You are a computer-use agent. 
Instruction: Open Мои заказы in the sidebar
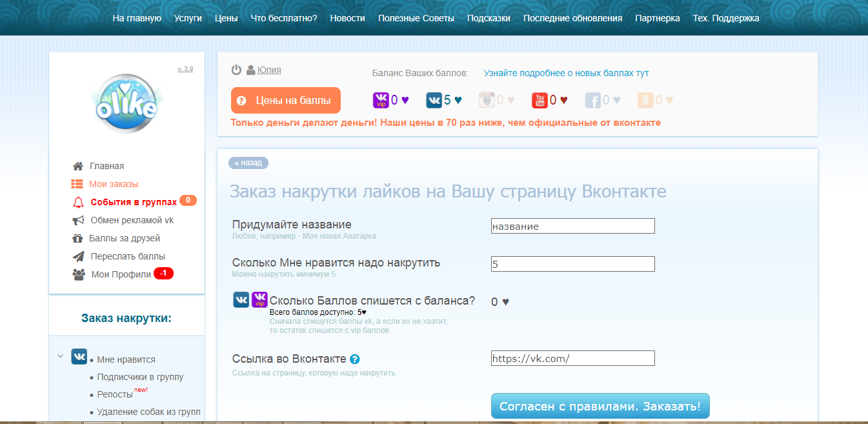tap(114, 184)
